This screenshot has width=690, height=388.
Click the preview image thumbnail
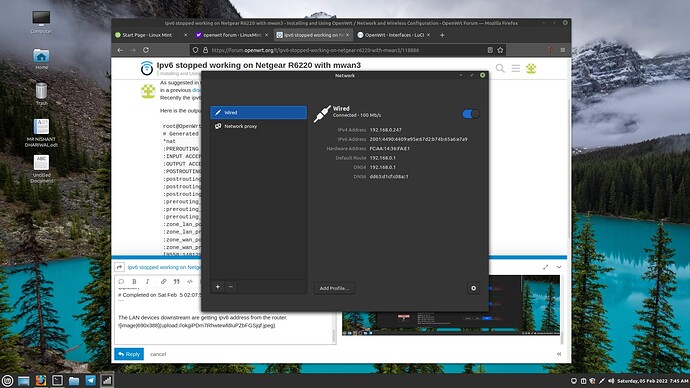(x=451, y=305)
